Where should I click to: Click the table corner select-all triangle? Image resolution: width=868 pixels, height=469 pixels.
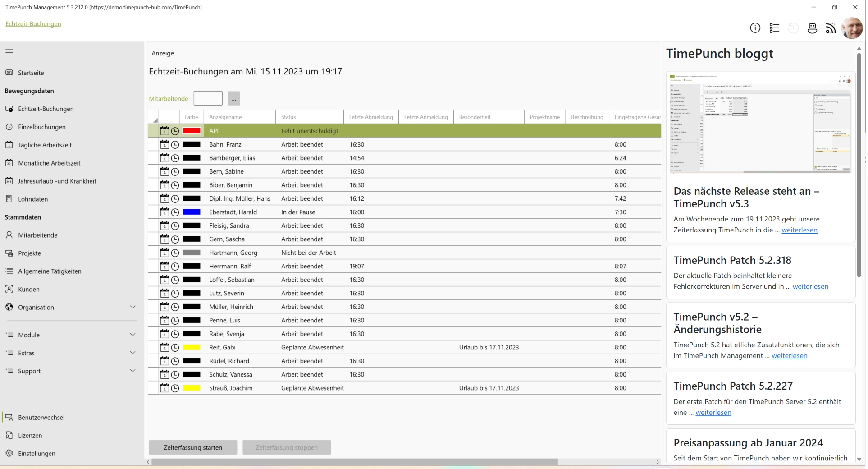(x=155, y=120)
